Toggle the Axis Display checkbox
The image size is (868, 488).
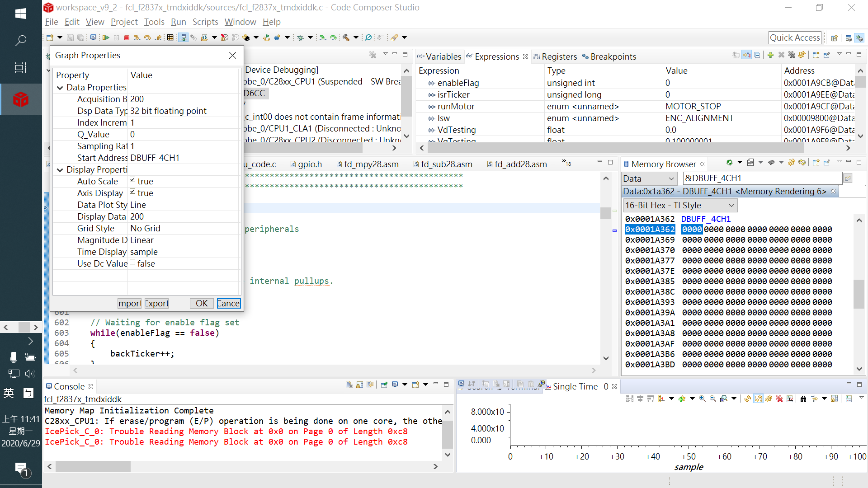(x=132, y=192)
